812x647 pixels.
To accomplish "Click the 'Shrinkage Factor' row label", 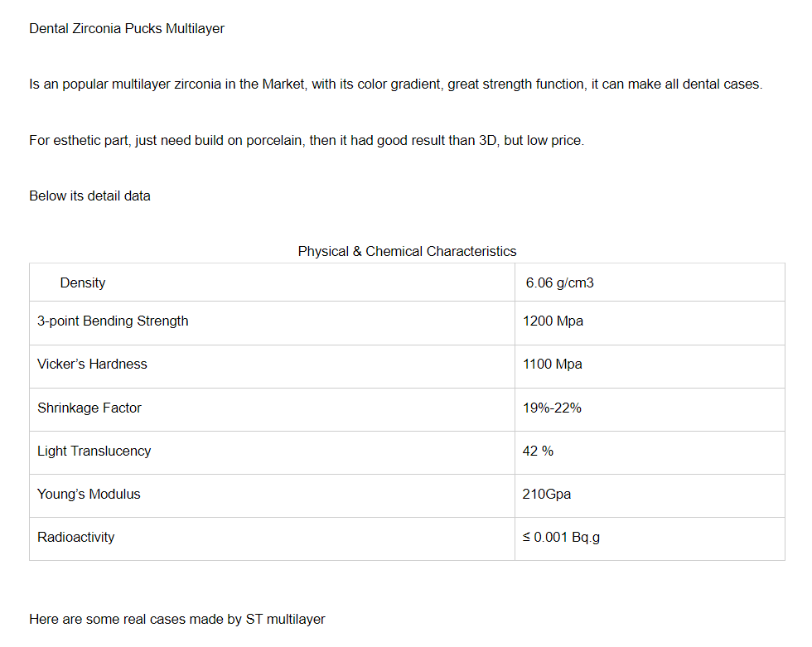I will pos(89,408).
